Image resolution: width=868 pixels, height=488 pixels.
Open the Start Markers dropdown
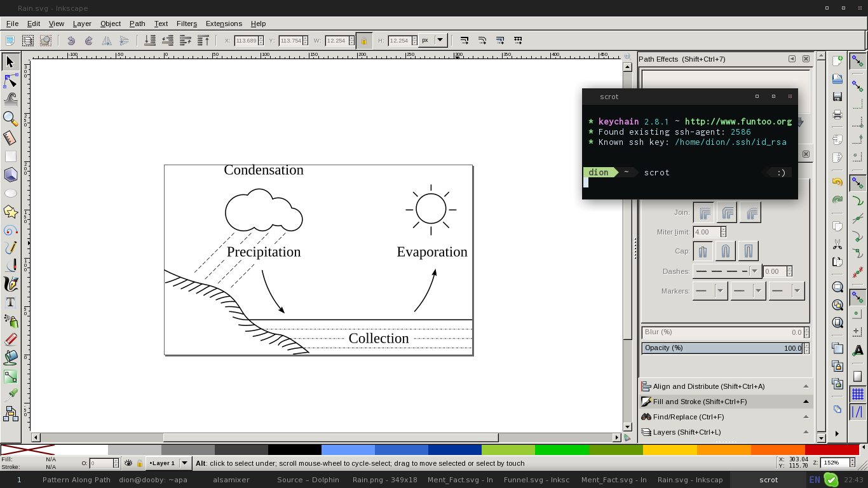pos(709,291)
